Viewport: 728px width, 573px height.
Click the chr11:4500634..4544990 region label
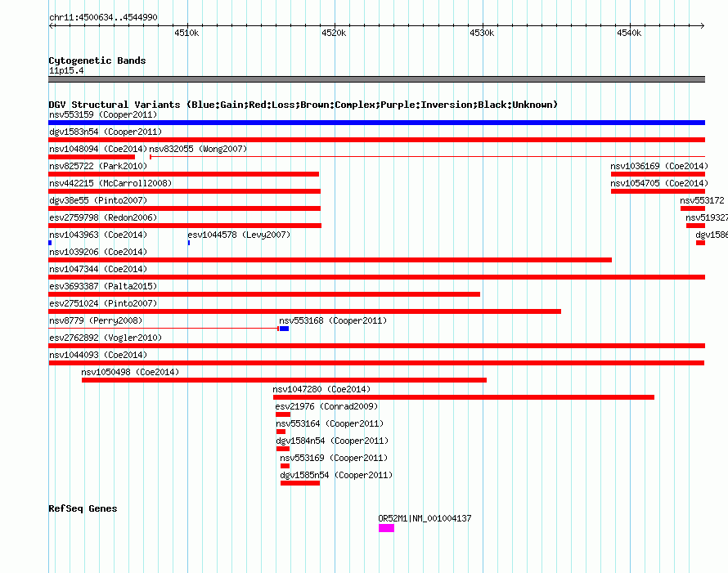point(103,17)
